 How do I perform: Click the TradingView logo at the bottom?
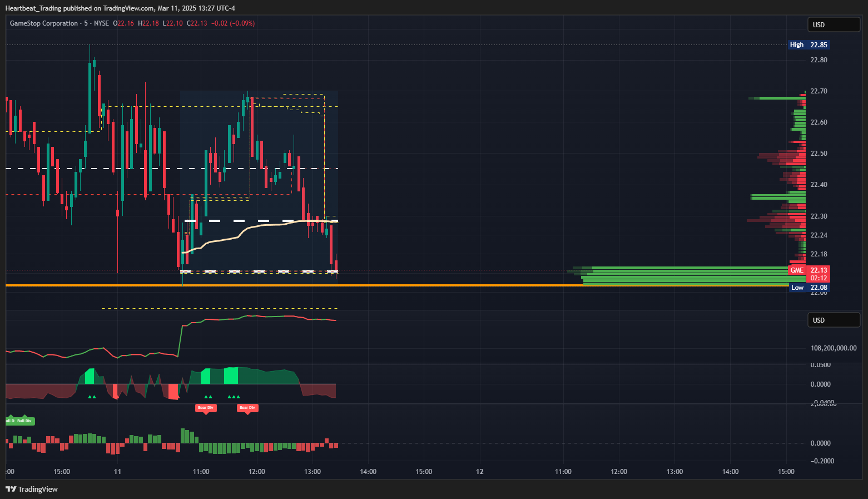32,489
